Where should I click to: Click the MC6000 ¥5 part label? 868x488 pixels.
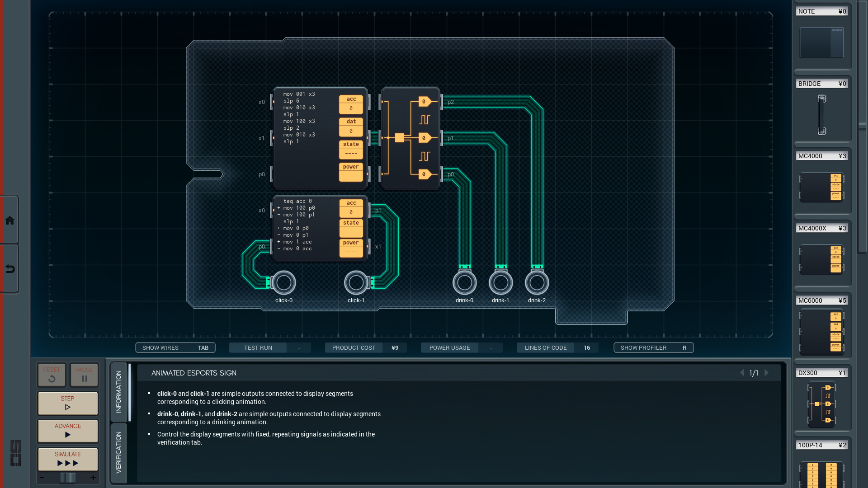(822, 300)
